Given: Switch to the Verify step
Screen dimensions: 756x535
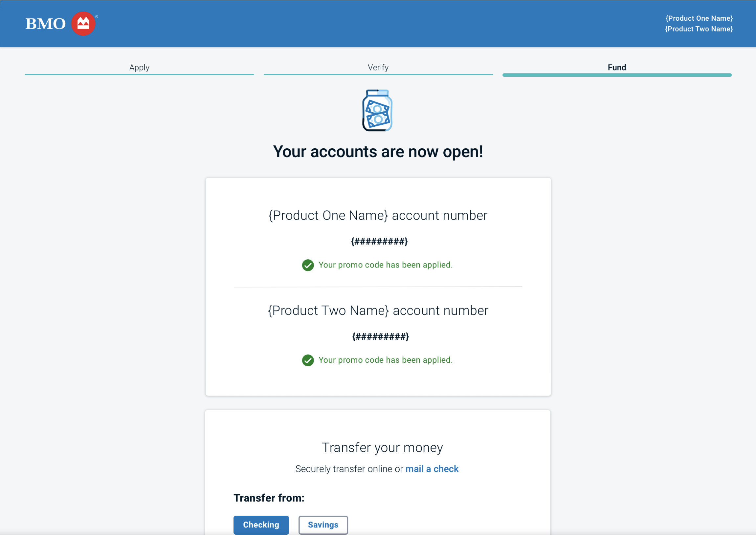Looking at the screenshot, I should click(378, 68).
